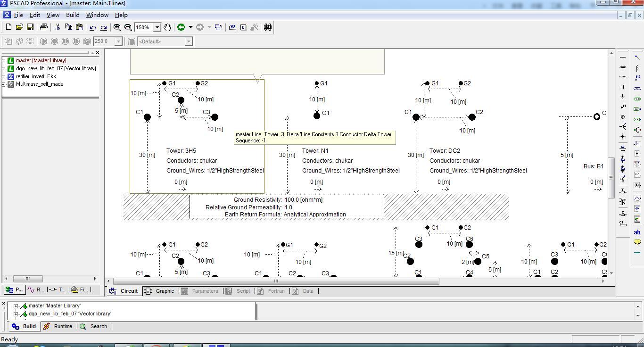Switch to the Graphic tab

(x=160, y=291)
